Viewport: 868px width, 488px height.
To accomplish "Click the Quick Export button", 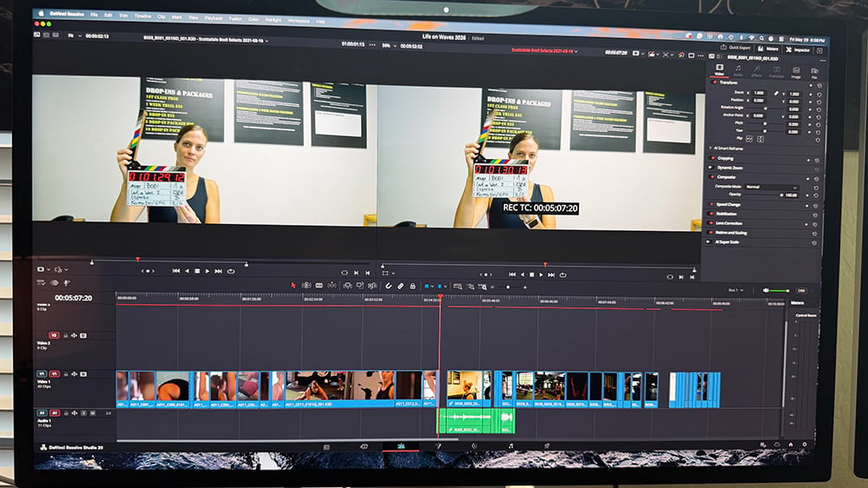I will click(x=736, y=48).
